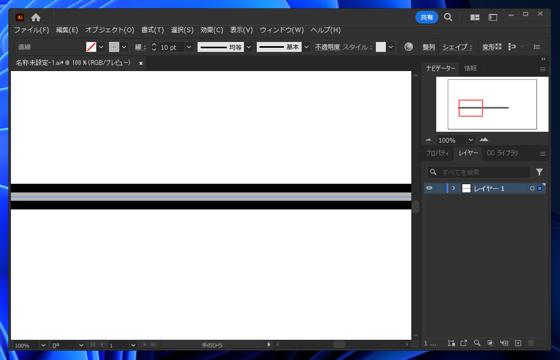Click the previous artboard arrow
The image size is (560, 360).
click(x=102, y=345)
